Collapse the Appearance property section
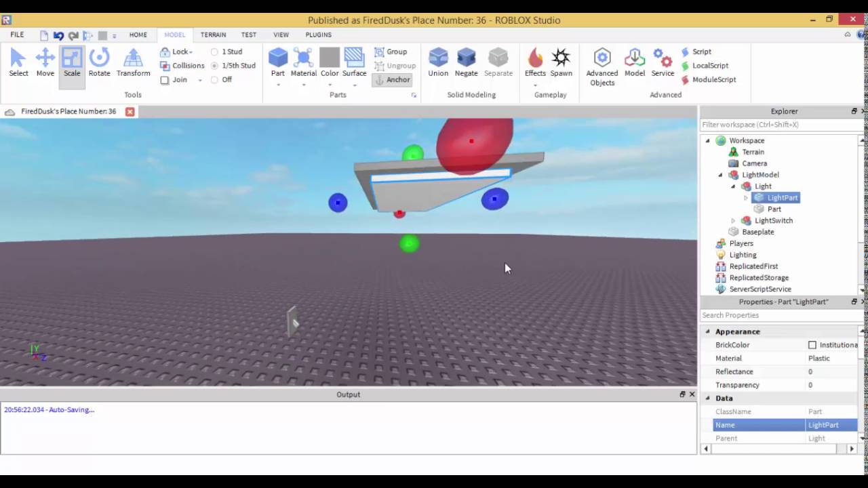868x488 pixels. point(708,331)
